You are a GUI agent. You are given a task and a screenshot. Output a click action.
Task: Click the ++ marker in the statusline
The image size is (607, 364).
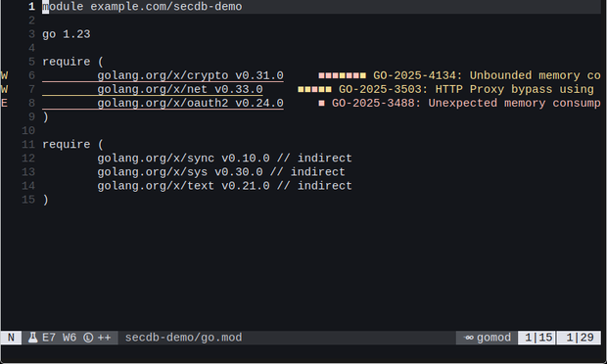(x=104, y=338)
